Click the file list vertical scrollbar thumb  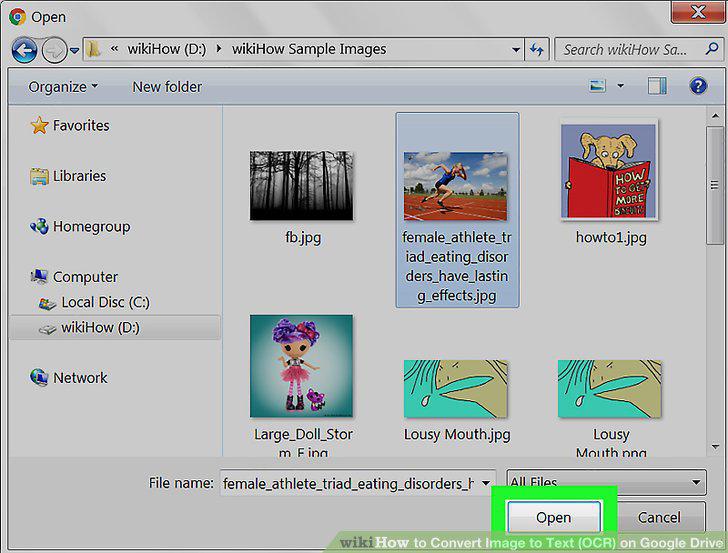pyautogui.click(x=715, y=185)
